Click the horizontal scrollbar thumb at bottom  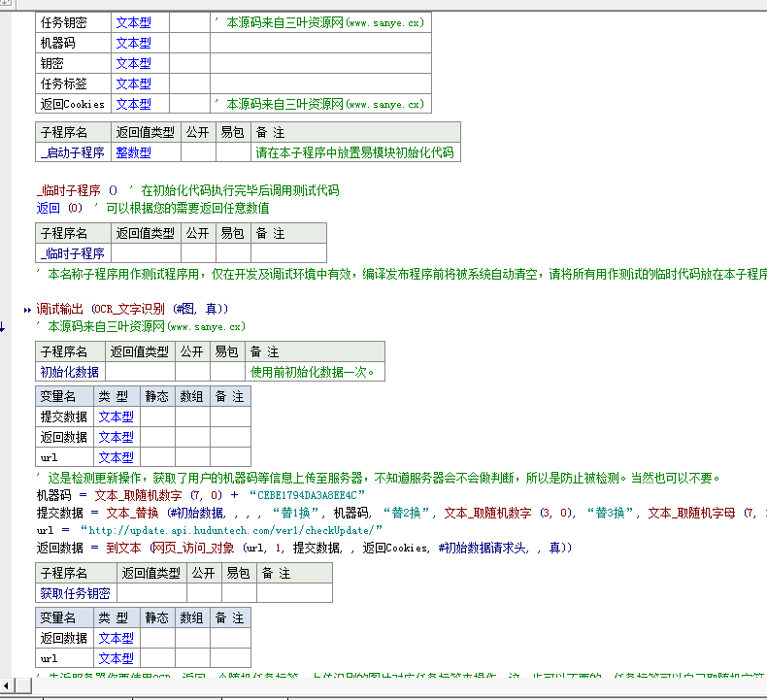click(22, 685)
